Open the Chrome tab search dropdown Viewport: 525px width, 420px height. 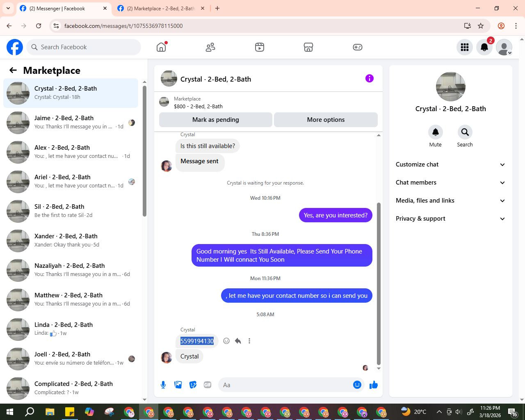pyautogui.click(x=8, y=8)
